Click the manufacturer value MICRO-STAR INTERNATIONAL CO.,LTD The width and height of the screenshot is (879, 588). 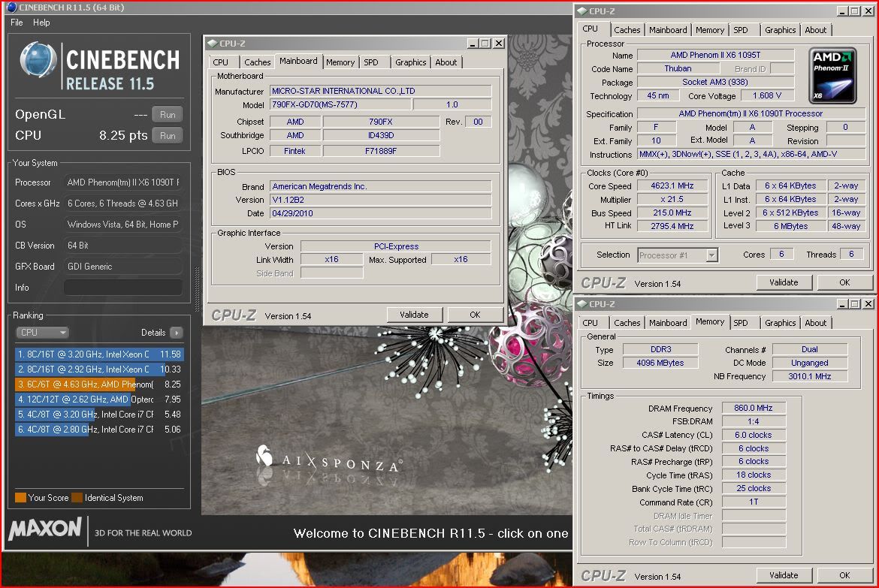click(381, 91)
